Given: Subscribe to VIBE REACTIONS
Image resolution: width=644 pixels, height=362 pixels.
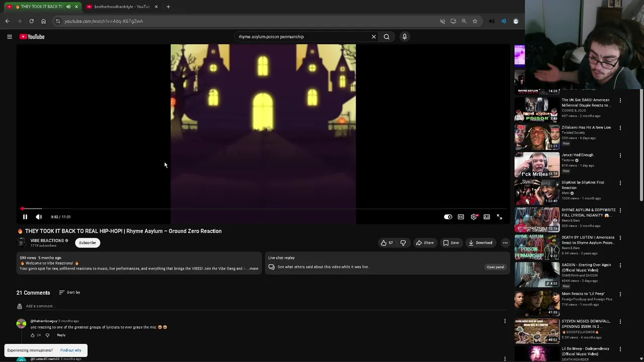Looking at the screenshot, I should 87,243.
